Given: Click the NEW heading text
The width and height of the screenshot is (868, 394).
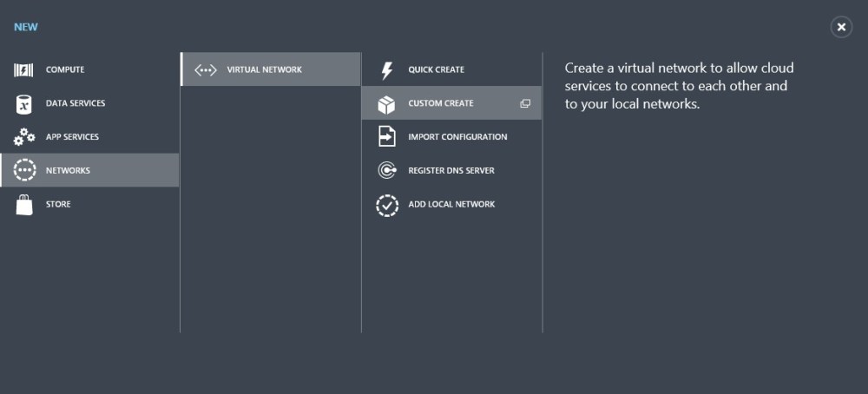Looking at the screenshot, I should 26,27.
